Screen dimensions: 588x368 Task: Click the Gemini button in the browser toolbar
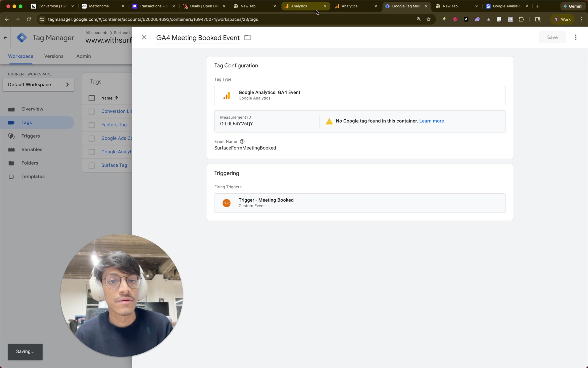coord(572,6)
